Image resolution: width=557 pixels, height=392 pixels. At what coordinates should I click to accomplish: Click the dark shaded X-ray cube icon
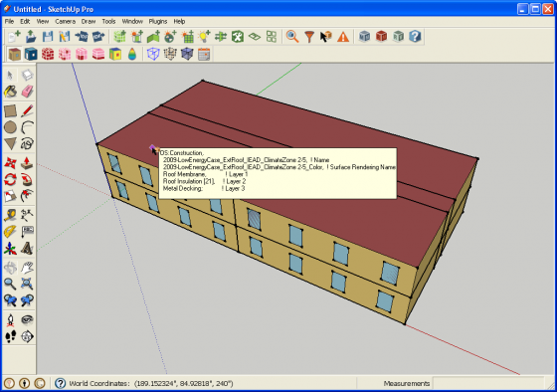[187, 54]
